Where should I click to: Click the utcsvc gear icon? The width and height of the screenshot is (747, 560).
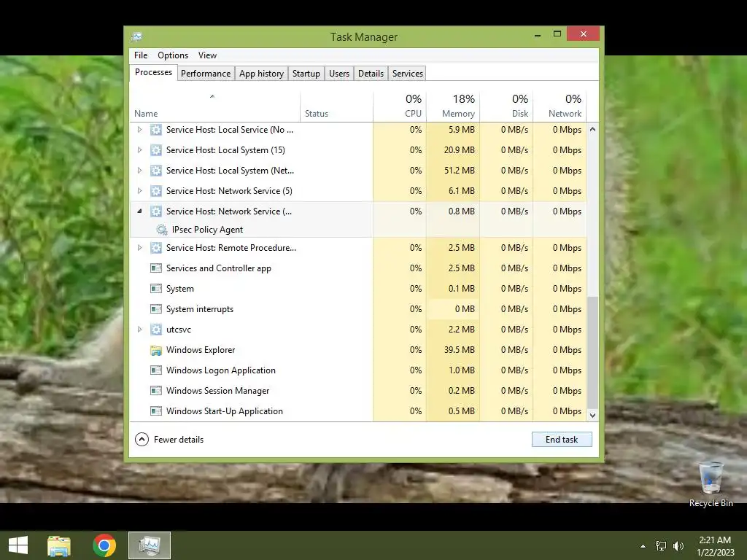tap(156, 330)
